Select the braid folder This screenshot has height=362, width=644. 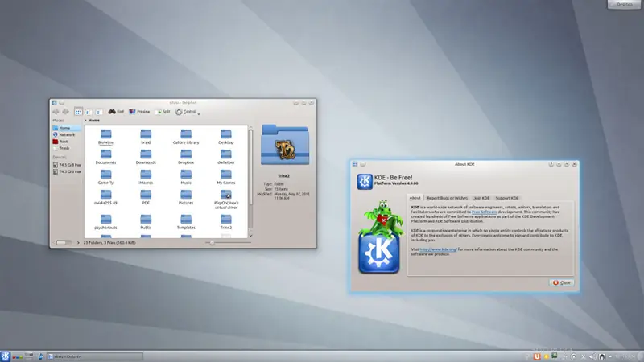[146, 137]
